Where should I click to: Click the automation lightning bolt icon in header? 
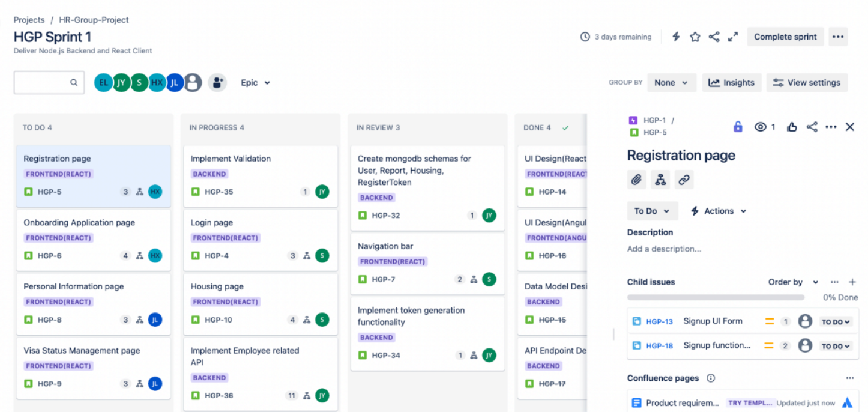676,37
